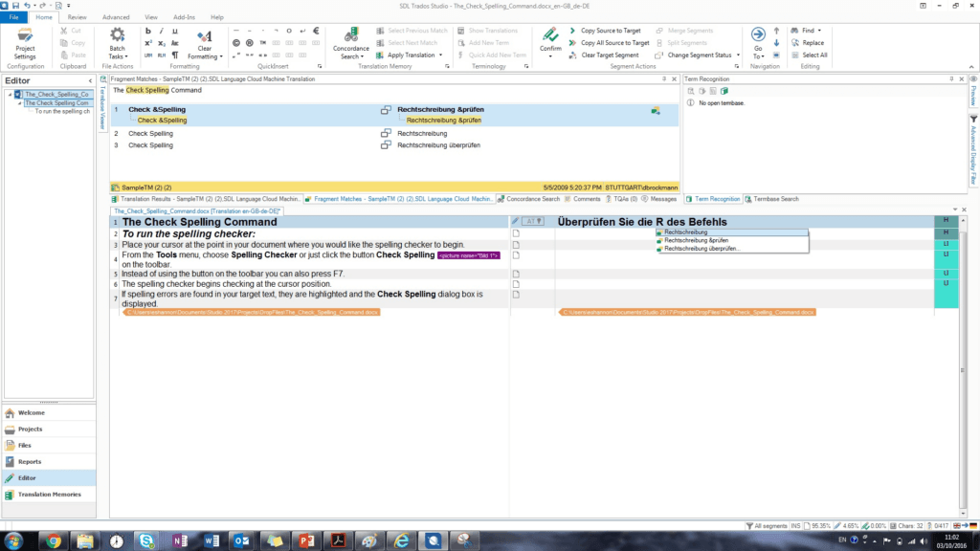The image size is (980, 551).
Task: Open Microsoft Word from the taskbar
Action: (x=211, y=540)
